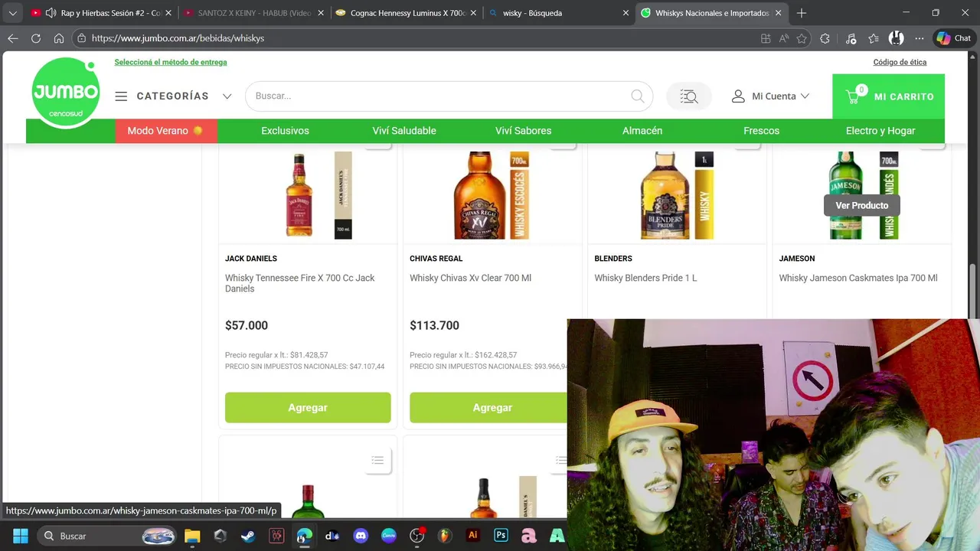This screenshot has width=980, height=551.
Task: Open the browser extensions puzzle icon
Action: coord(825,38)
